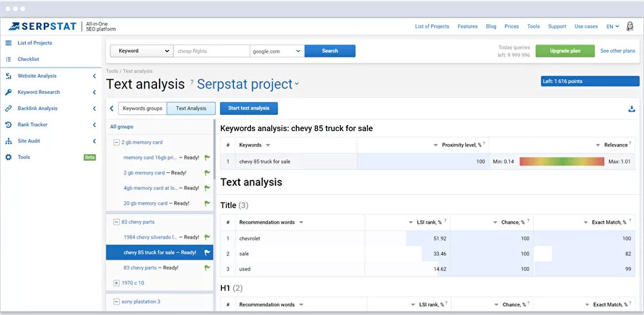The image size is (644, 315).
Task: Click the relevance color gradient bar
Action: [x=561, y=162]
